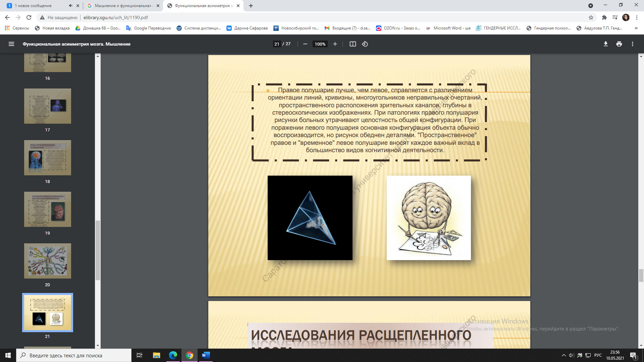
Task: Open the tab search dropdown arrow
Action: click(591, 6)
